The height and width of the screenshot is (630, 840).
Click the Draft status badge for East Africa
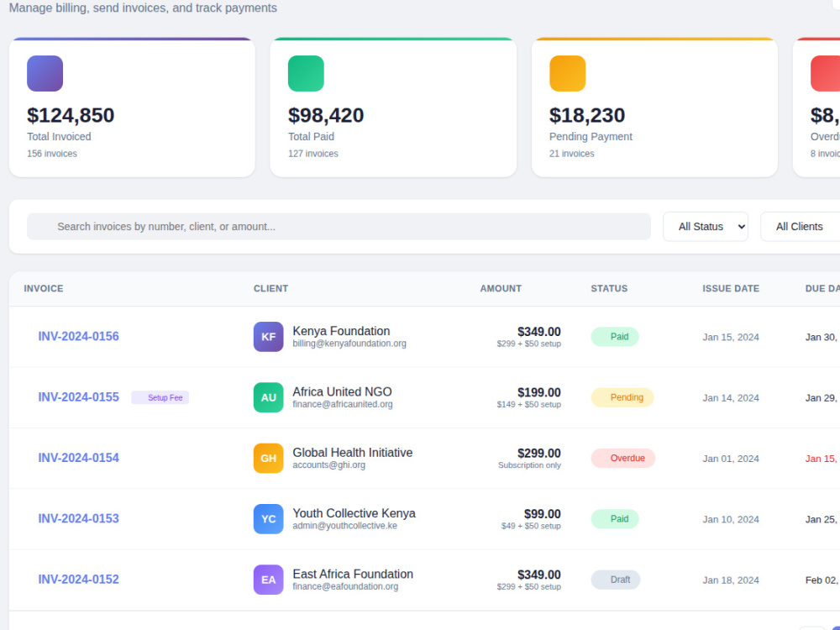(x=616, y=580)
